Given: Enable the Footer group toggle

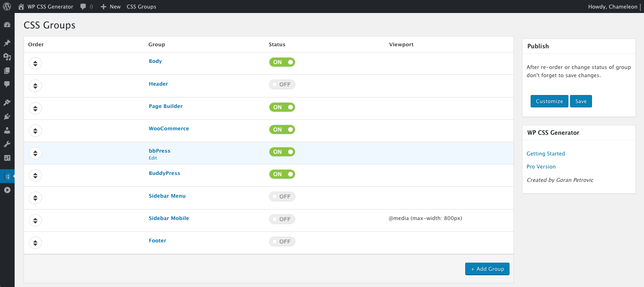Looking at the screenshot, I should tap(282, 242).
